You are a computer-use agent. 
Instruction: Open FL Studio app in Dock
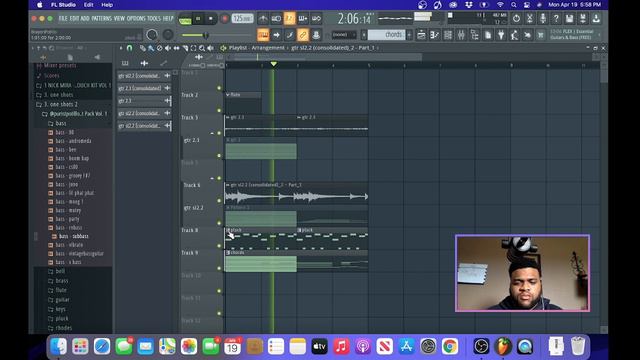pos(503,347)
